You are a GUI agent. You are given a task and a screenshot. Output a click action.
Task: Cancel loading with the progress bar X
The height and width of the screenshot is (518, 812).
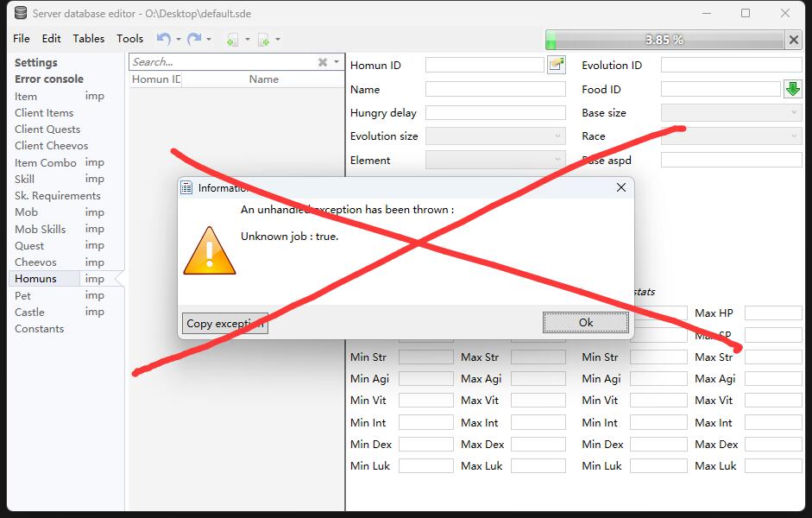point(794,40)
